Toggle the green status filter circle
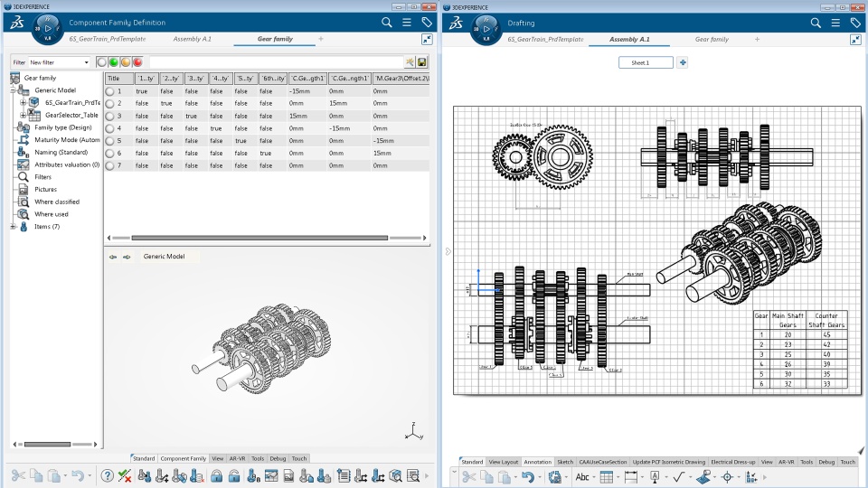This screenshot has width=868, height=488. 114,62
